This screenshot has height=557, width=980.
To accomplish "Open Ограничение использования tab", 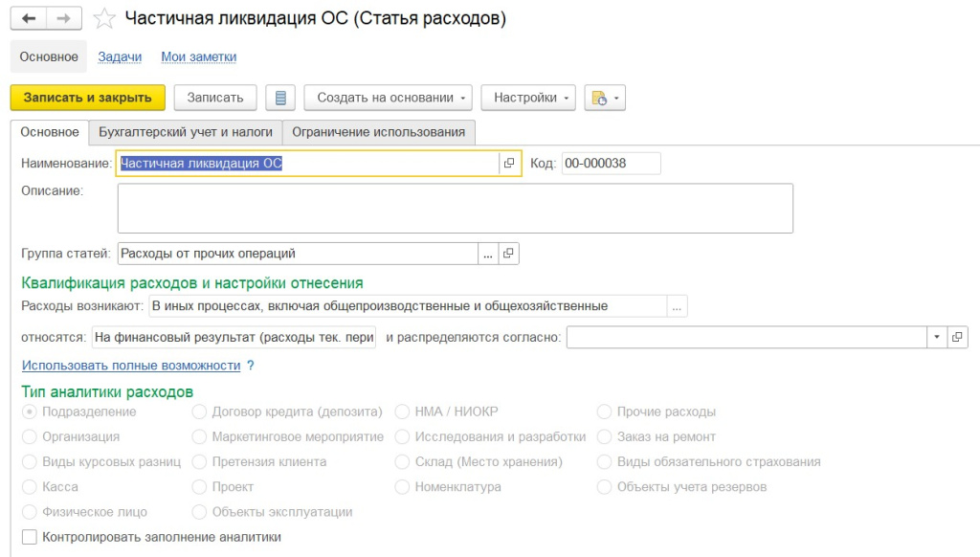I will [379, 132].
